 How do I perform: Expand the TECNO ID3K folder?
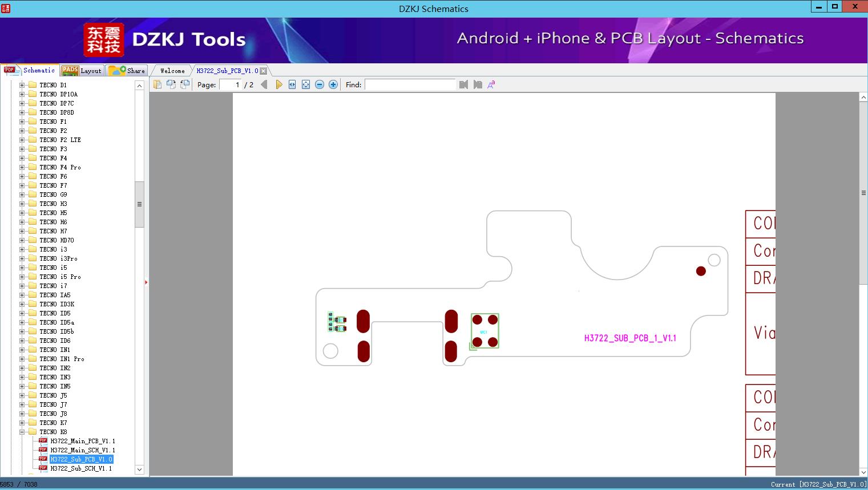[22, 304]
